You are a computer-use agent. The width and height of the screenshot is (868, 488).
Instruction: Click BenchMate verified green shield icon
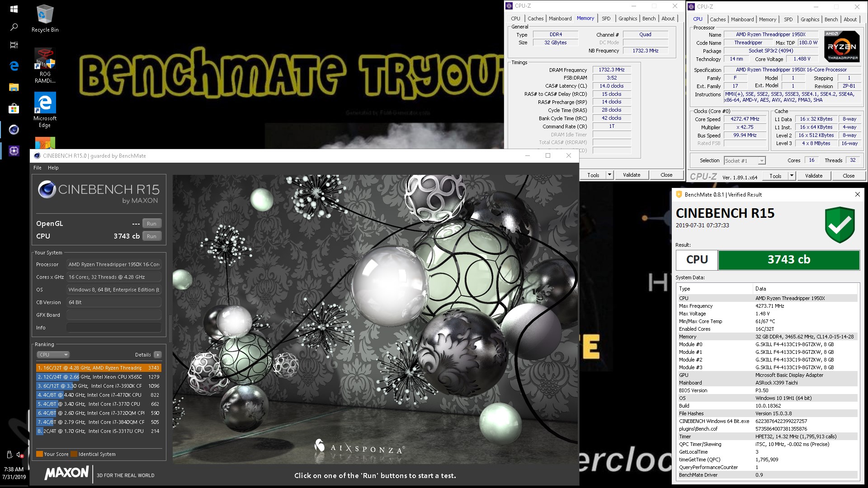pyautogui.click(x=840, y=225)
